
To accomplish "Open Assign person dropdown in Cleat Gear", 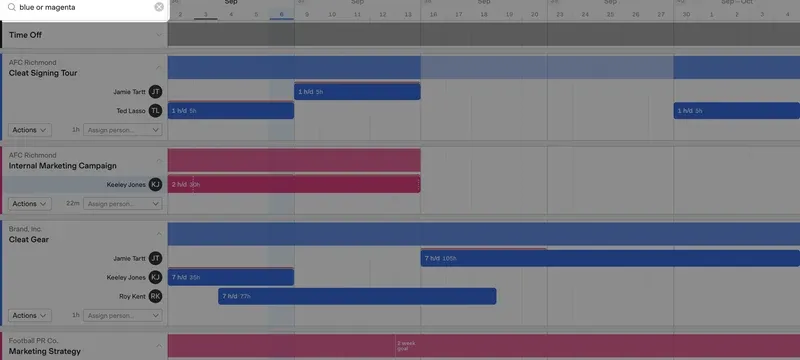I will click(122, 316).
